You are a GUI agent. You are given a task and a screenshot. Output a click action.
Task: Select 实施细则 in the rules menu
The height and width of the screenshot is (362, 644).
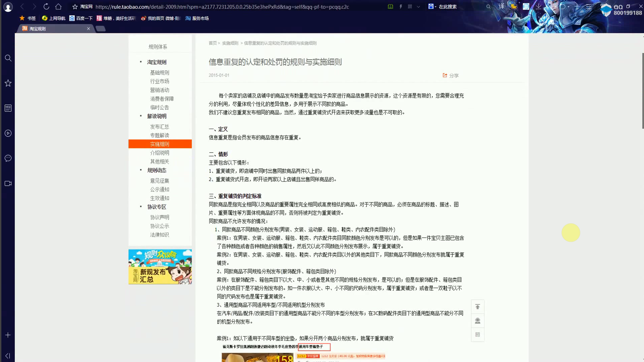pos(160,144)
